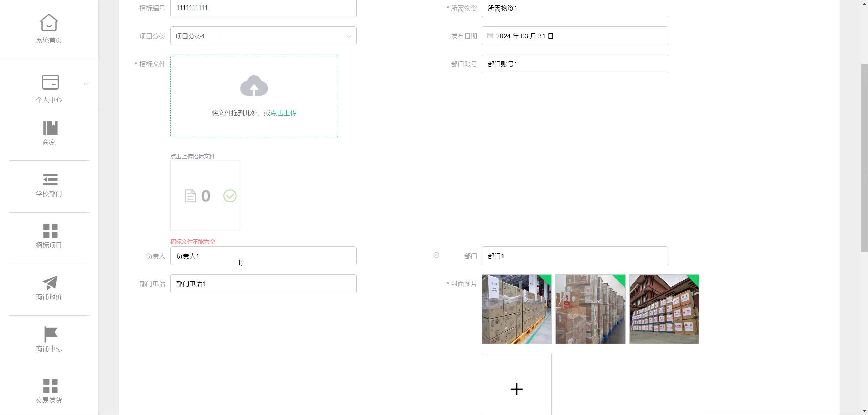Open 招标项目 grid icon in sidebar

[50, 231]
